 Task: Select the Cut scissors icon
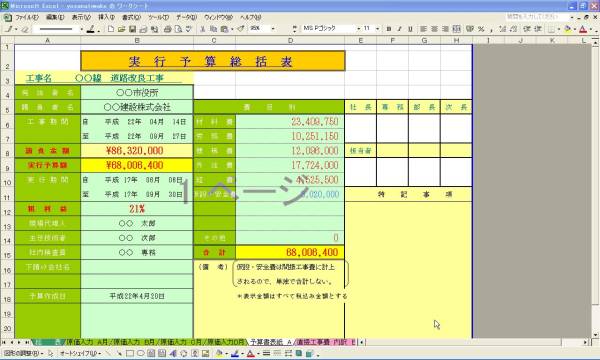[203, 29]
